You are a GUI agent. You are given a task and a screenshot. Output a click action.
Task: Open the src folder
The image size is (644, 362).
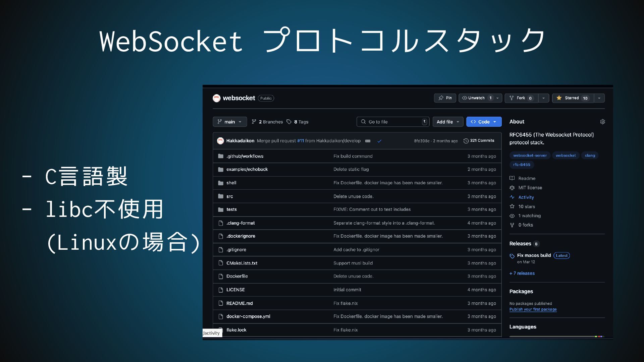(229, 196)
